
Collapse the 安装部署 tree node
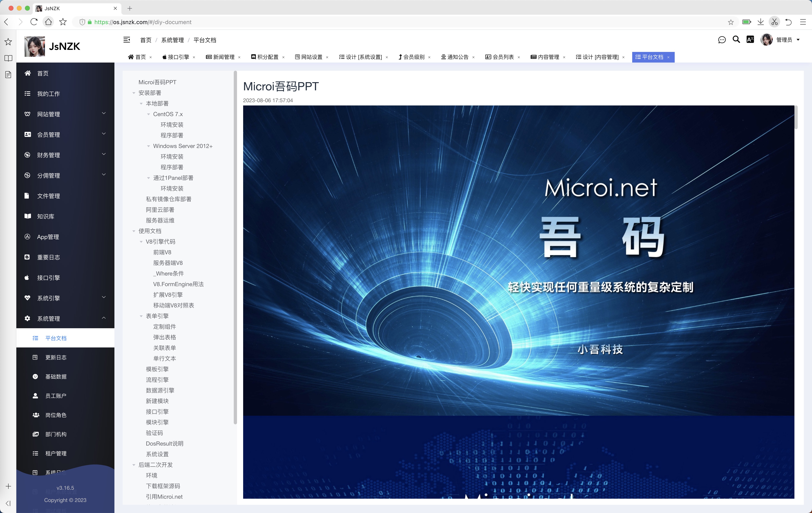click(134, 93)
